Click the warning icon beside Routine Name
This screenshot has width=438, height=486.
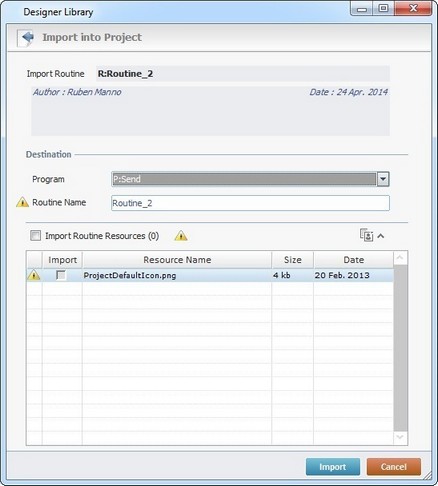click(x=22, y=202)
